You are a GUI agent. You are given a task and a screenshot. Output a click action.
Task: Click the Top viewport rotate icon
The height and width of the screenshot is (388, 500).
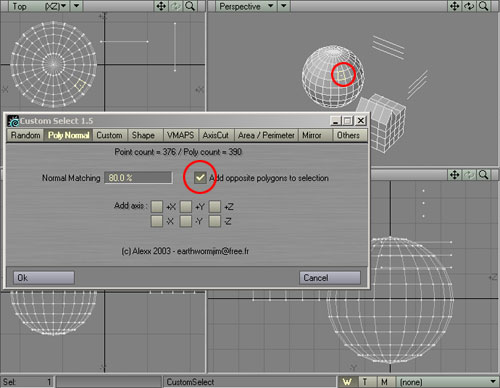tap(176, 6)
